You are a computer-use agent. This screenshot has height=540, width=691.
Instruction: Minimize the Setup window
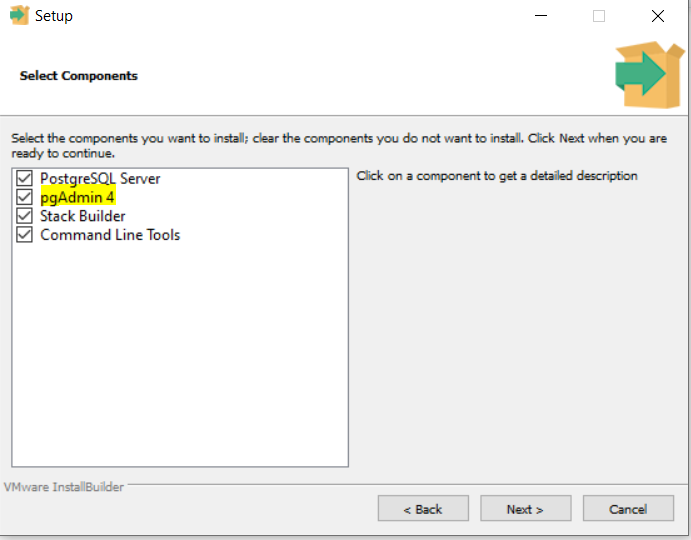[x=541, y=16]
